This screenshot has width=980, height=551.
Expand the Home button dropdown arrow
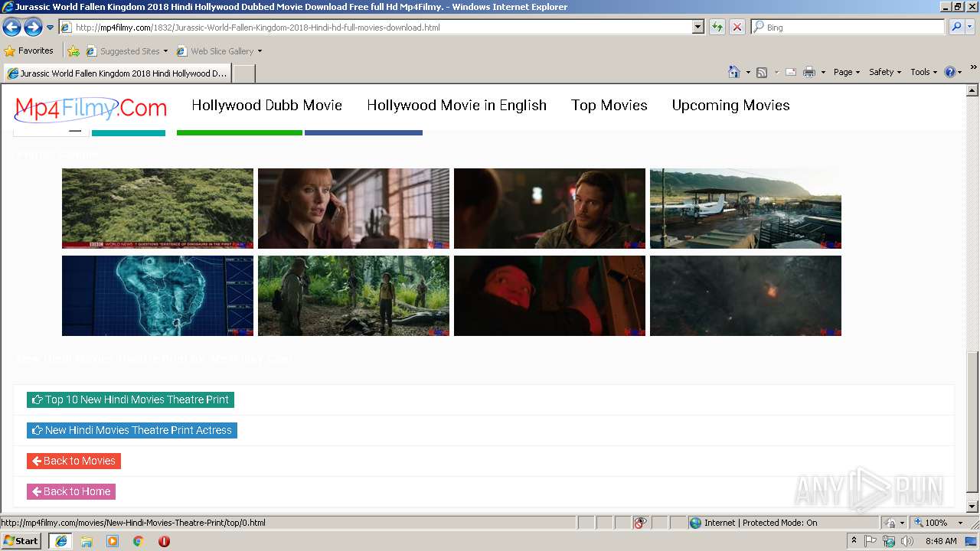(748, 72)
